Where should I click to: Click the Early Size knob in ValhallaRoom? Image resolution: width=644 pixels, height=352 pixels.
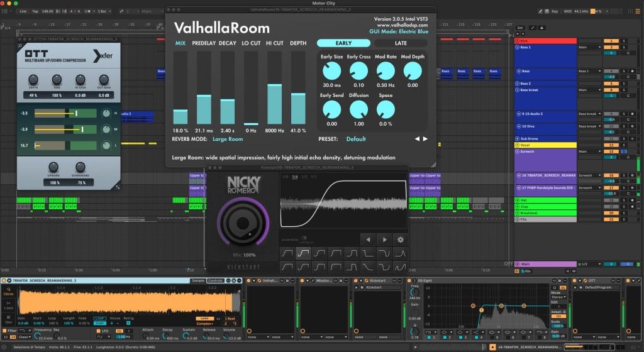click(331, 71)
